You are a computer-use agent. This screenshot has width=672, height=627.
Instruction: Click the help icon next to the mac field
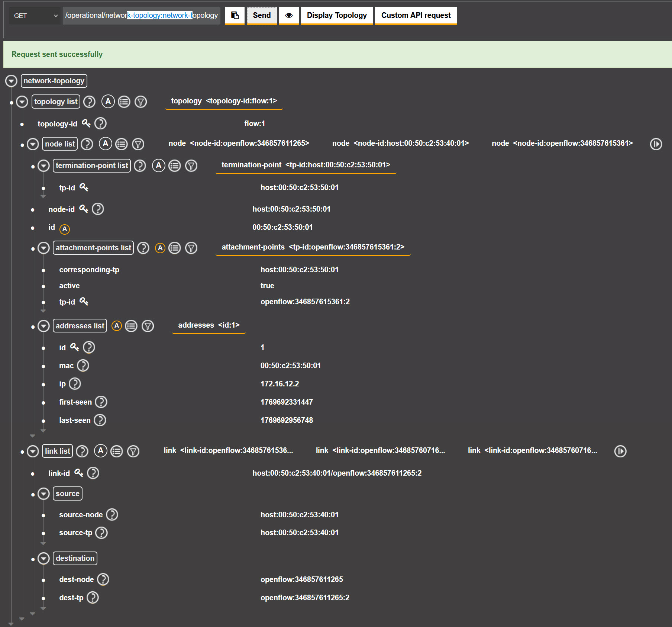83,366
